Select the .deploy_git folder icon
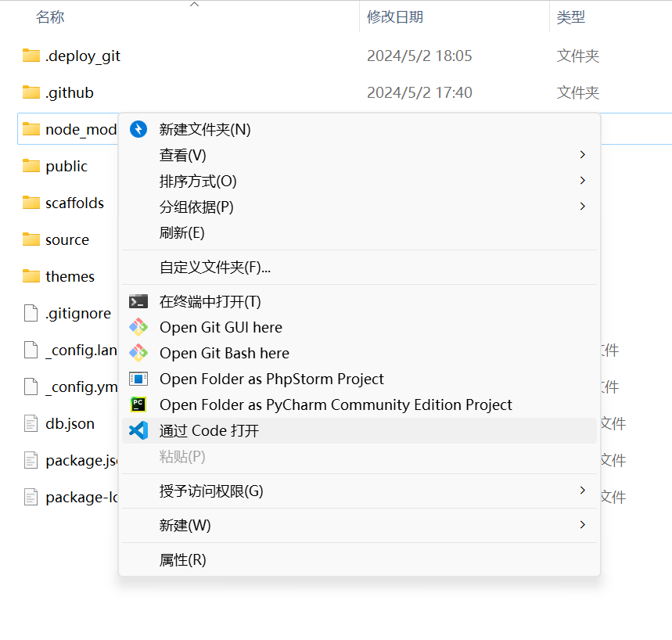This screenshot has height=640, width=672. click(31, 56)
